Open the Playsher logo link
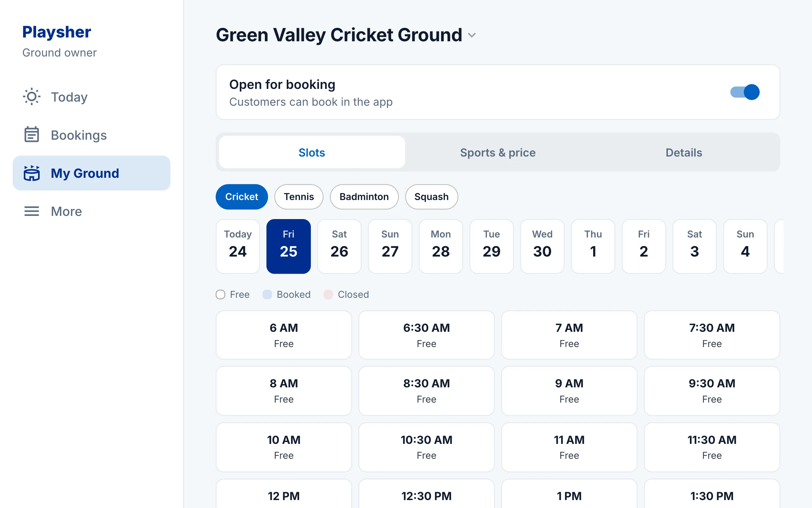The image size is (812, 508). pyautogui.click(x=57, y=32)
